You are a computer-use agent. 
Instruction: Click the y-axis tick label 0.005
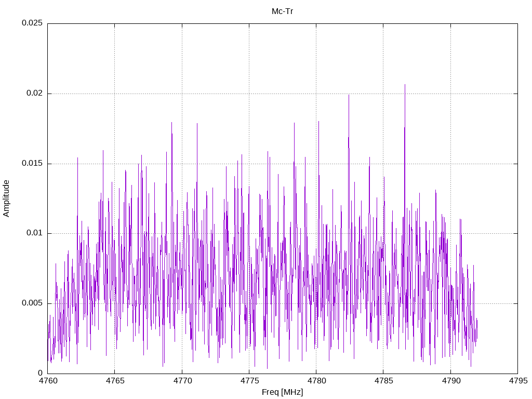coord(32,303)
